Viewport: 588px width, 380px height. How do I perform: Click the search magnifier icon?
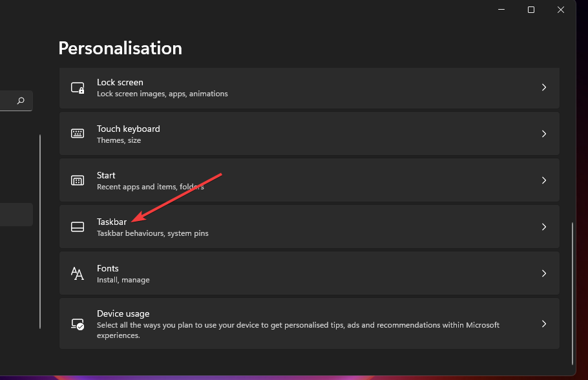point(21,101)
